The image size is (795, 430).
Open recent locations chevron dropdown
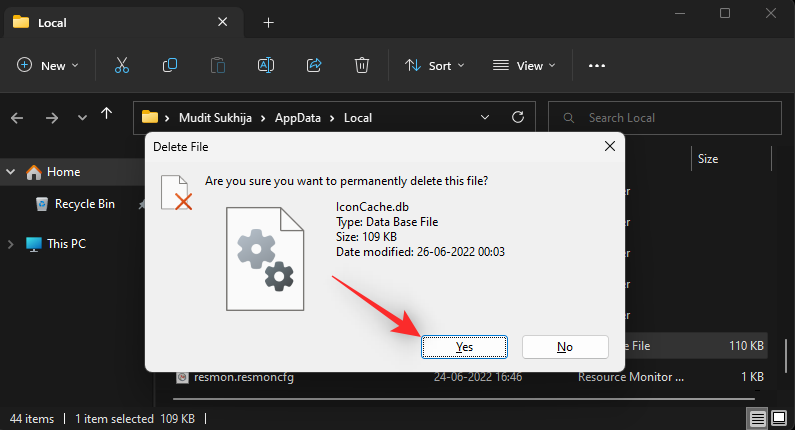pyautogui.click(x=82, y=118)
